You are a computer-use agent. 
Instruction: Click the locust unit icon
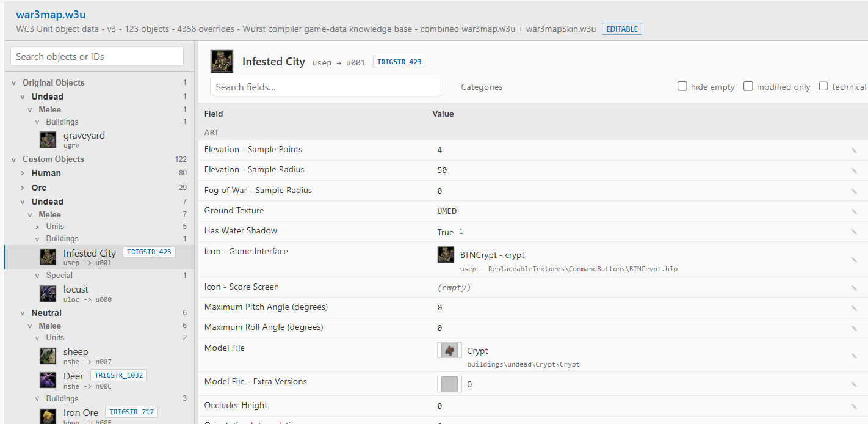48,293
